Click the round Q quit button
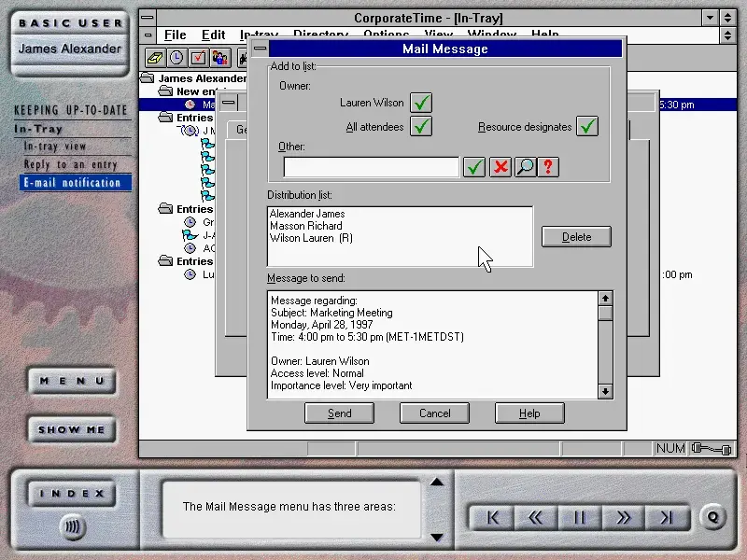 (x=713, y=517)
